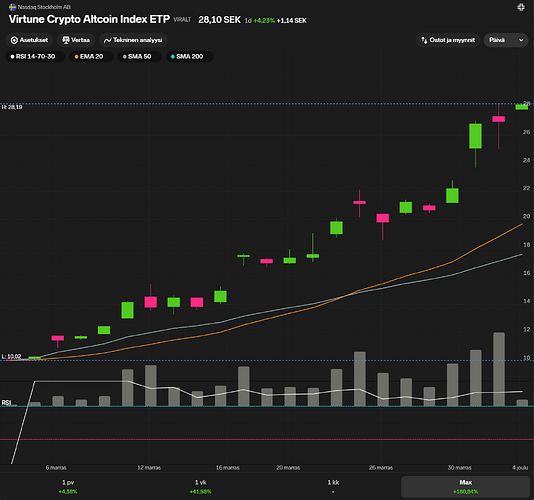Click the Vertaa compare scales icon
The height and width of the screenshot is (500, 534).
click(x=66, y=40)
